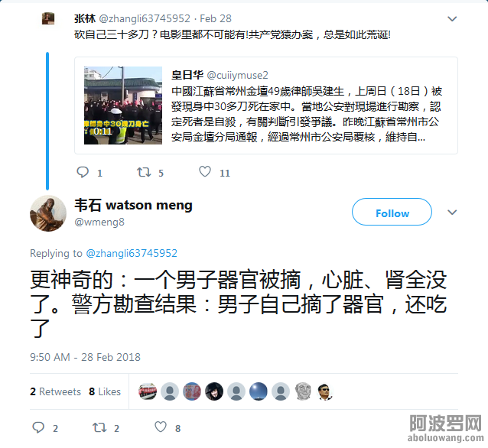Click reply icon on watson meng's tweet
This screenshot has height=448, width=488.
[x=38, y=427]
